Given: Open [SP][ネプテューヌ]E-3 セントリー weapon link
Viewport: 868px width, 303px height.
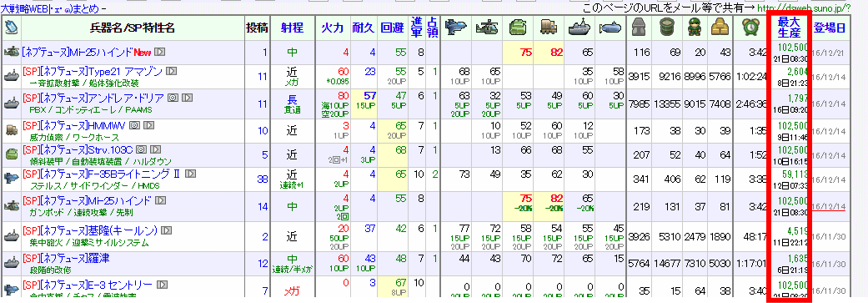Looking at the screenshot, I should pyautogui.click(x=87, y=285).
